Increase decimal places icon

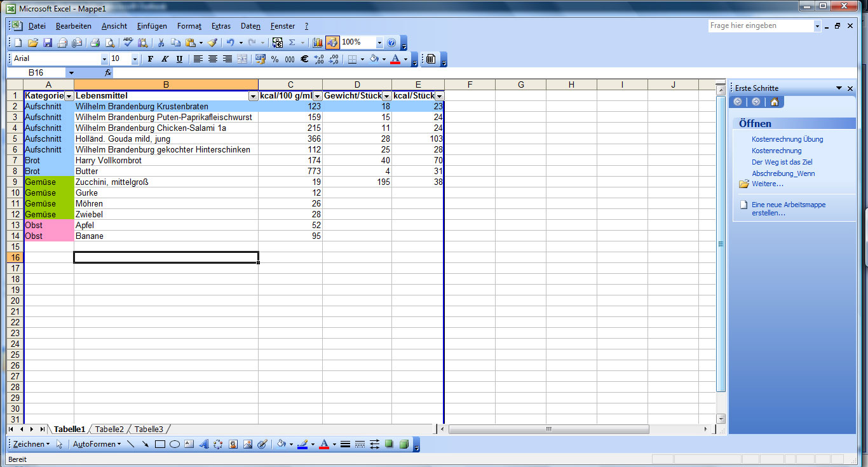click(x=318, y=59)
